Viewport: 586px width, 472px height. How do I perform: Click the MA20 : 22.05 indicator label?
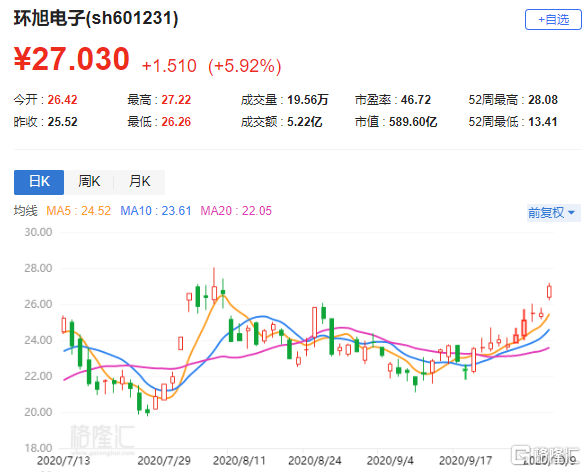coord(236,211)
